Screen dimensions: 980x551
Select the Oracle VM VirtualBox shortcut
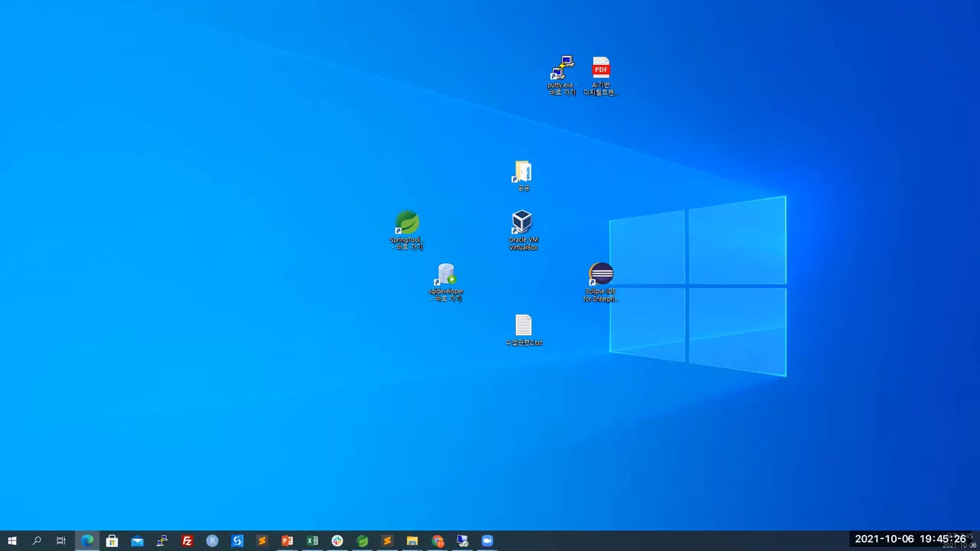tap(522, 223)
